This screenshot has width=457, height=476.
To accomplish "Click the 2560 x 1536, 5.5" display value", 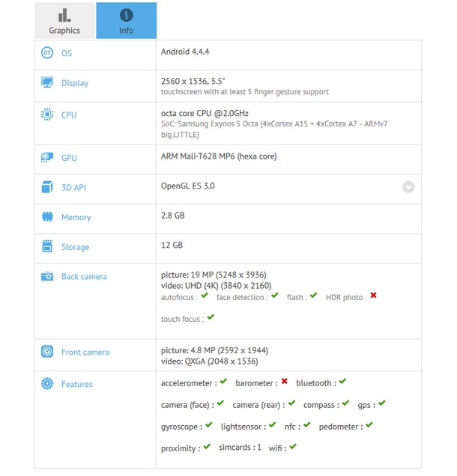I will point(193,81).
